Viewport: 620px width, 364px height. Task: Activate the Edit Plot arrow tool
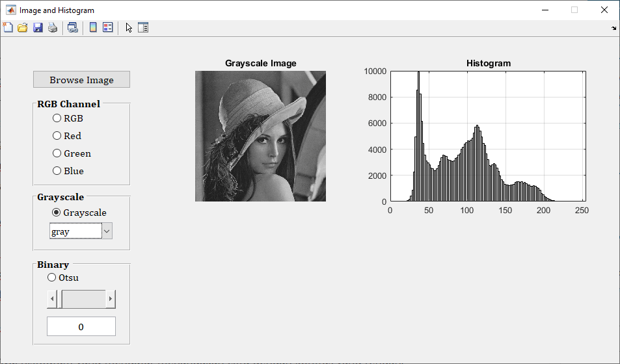129,27
